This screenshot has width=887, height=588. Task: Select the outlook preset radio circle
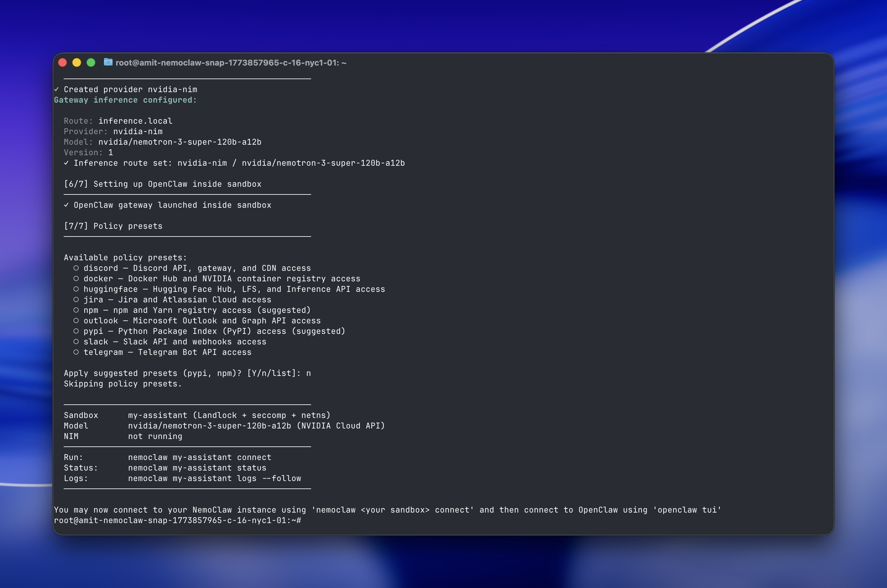pyautogui.click(x=76, y=321)
